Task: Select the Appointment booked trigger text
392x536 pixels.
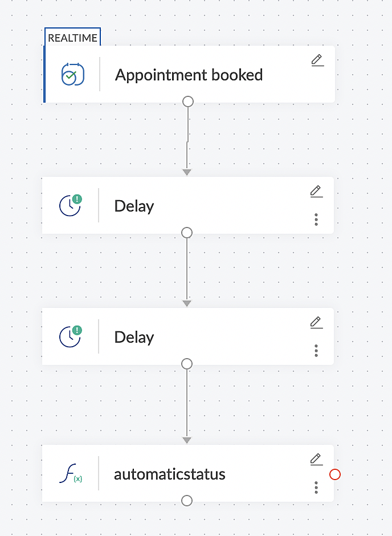Action: point(189,75)
